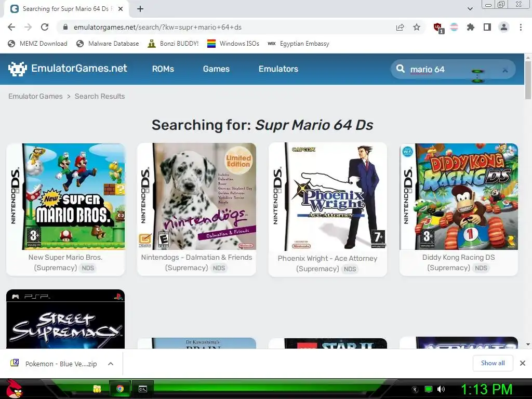Click NDS tag under Diddy Kong Racing
The width and height of the screenshot is (532, 399).
[481, 268]
